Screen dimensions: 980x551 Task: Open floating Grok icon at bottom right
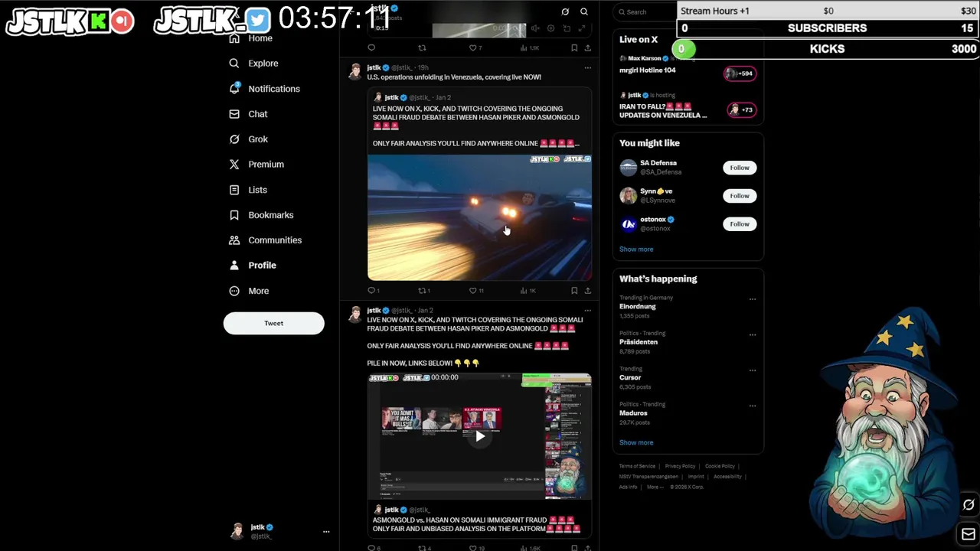coord(969,505)
